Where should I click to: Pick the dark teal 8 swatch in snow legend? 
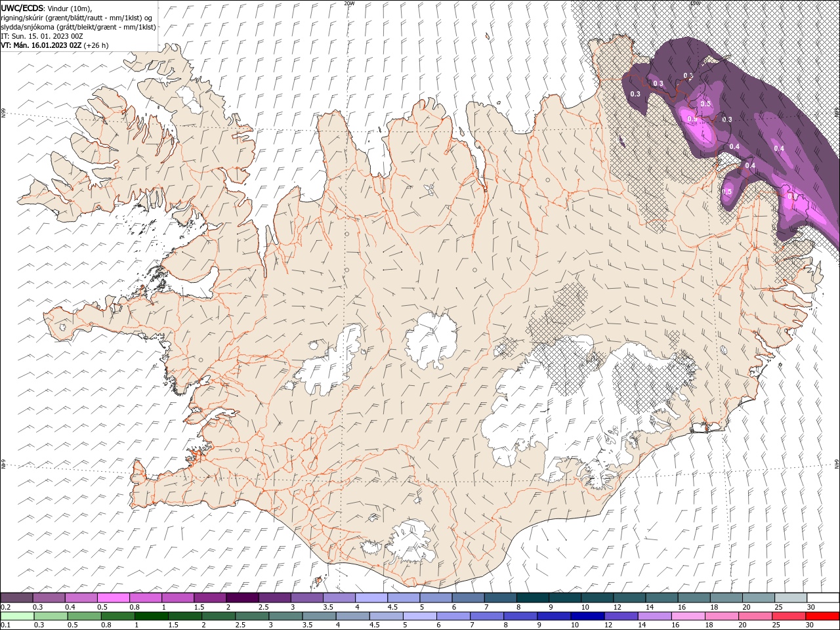pyautogui.click(x=533, y=598)
